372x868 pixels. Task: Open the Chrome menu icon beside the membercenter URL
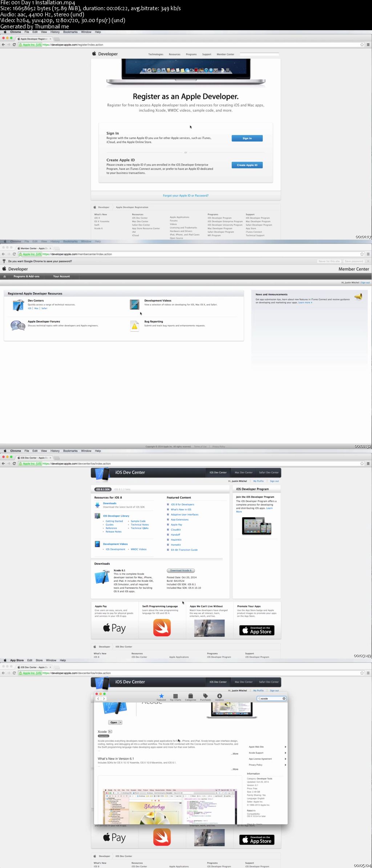point(368,254)
